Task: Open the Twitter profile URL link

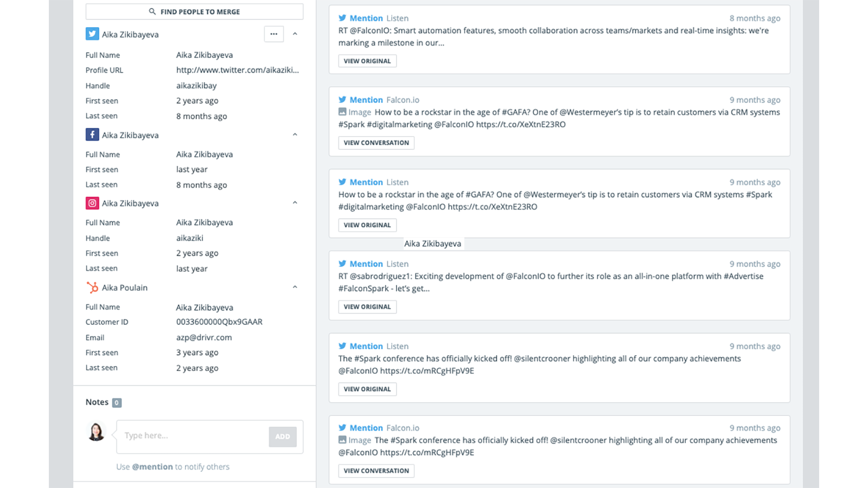Action: point(237,70)
